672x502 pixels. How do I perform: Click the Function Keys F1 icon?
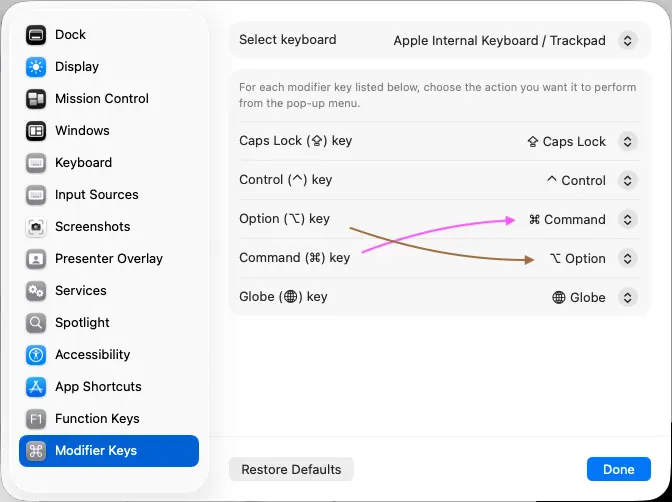36,419
